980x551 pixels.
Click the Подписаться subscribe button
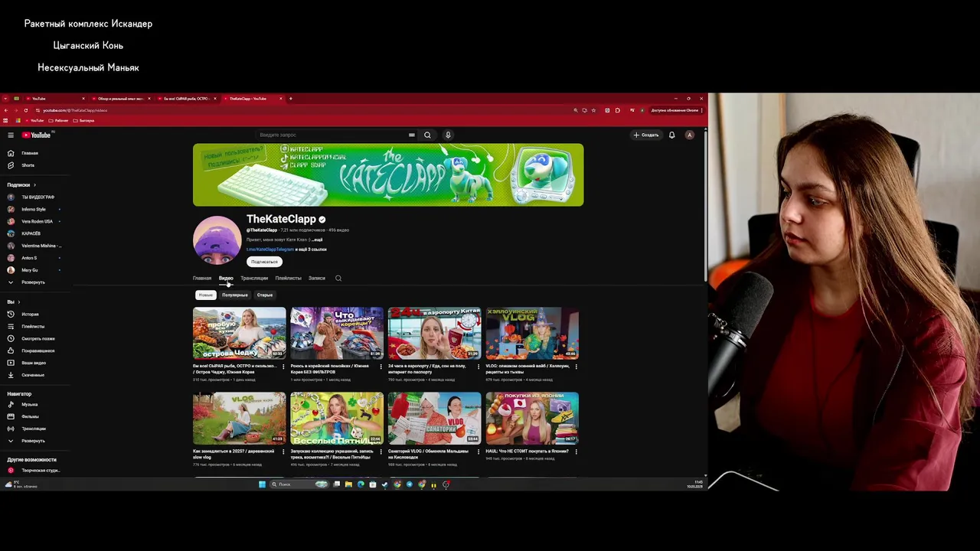click(264, 262)
